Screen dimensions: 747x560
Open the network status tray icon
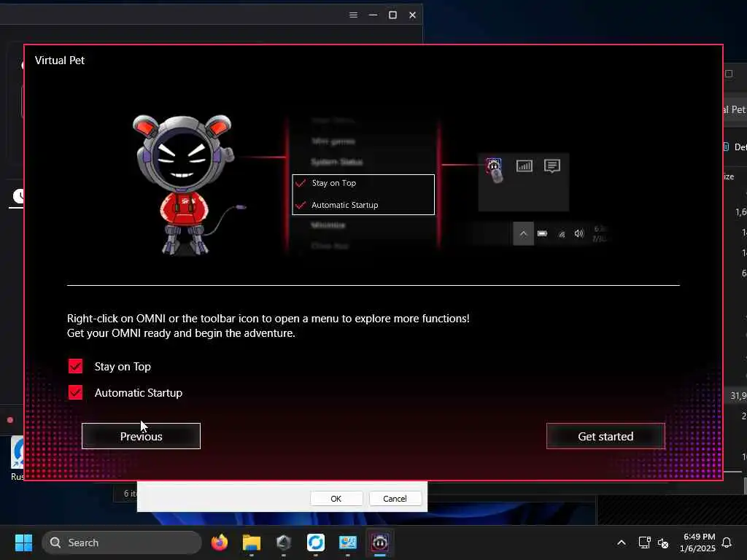pos(645,542)
